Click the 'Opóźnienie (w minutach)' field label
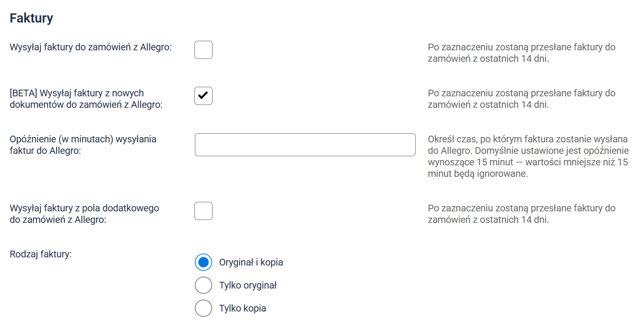 point(83,145)
